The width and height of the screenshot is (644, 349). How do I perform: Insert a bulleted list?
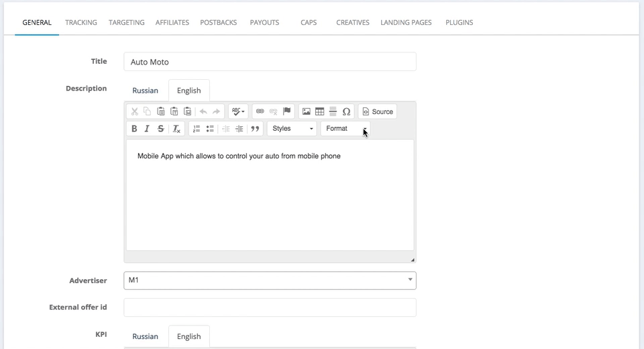(x=210, y=129)
